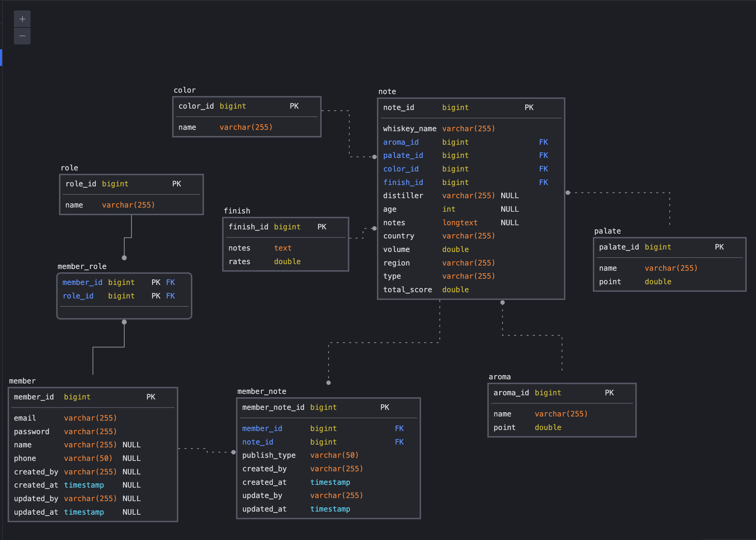Select the publish_type field in member_note

(x=269, y=455)
